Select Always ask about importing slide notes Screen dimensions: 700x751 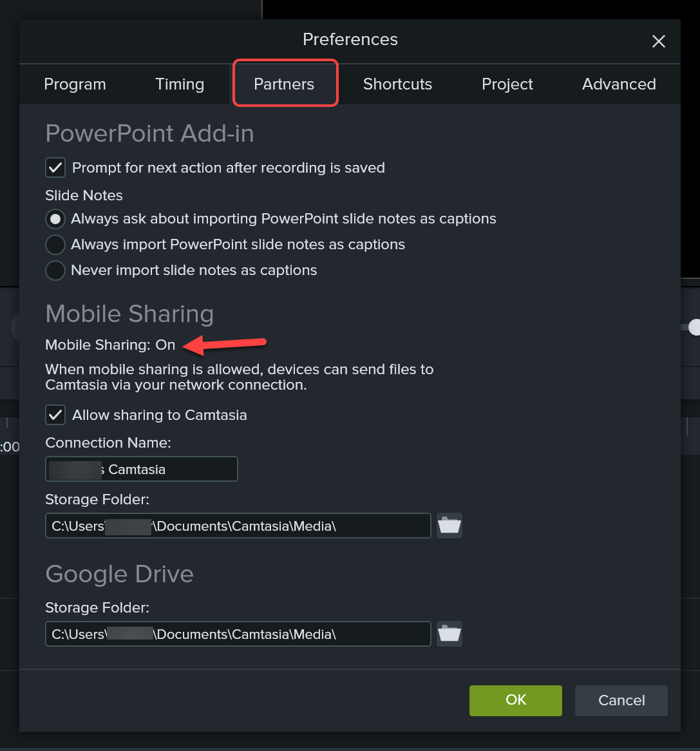(55, 219)
